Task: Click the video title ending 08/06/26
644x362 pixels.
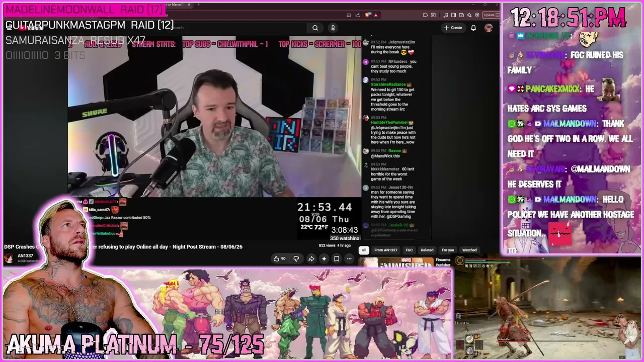Action: pyautogui.click(x=123, y=247)
